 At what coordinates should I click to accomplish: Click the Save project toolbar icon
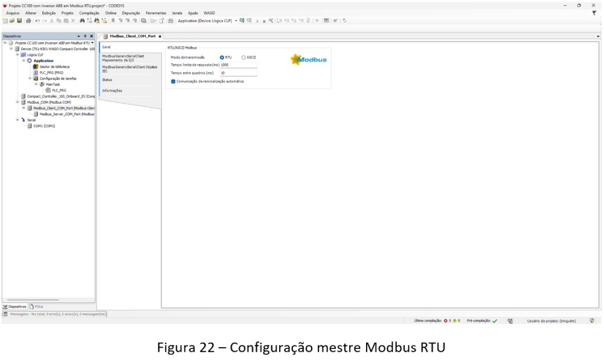pos(19,21)
